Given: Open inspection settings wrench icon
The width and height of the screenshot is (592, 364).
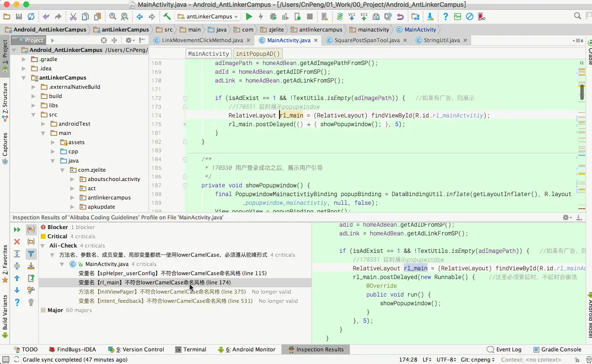Looking at the screenshot, I should [x=31, y=290].
